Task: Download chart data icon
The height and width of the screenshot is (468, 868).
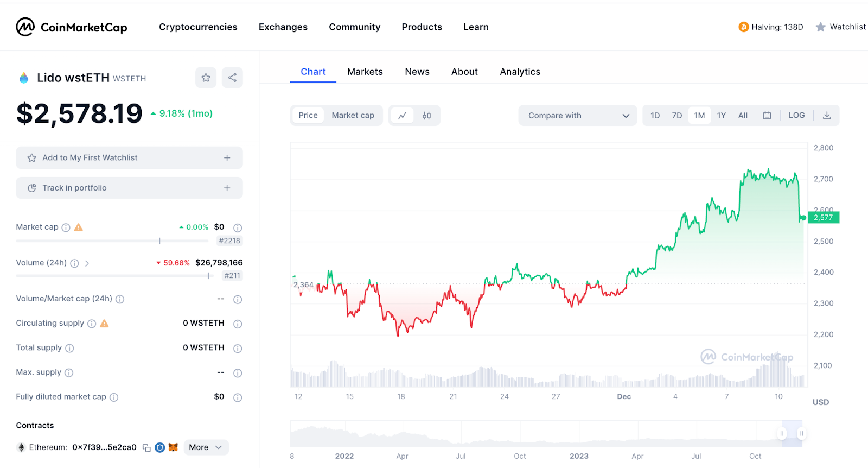Action: click(827, 115)
